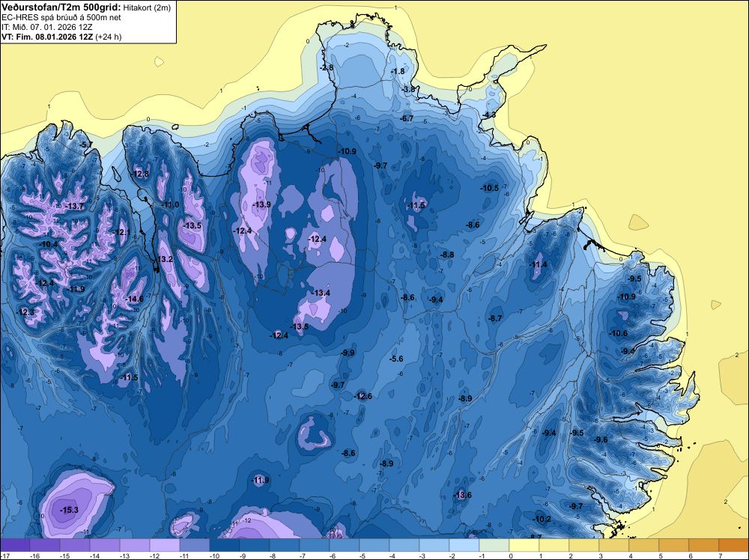Click the -6.7 temperature value on the map
749x560 pixels.
coord(407,118)
